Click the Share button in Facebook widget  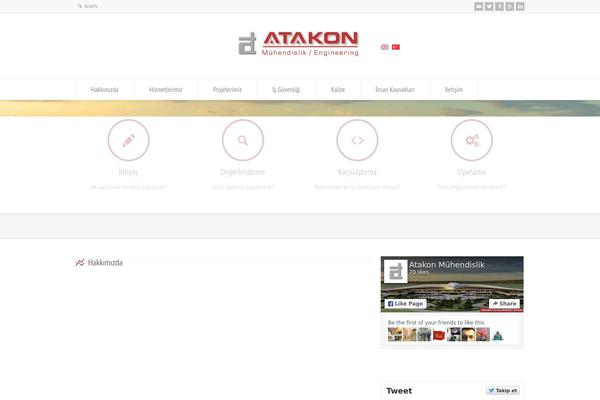pyautogui.click(x=504, y=304)
